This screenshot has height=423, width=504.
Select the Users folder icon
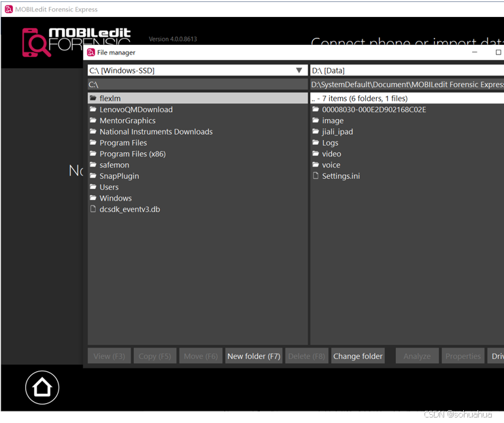93,186
